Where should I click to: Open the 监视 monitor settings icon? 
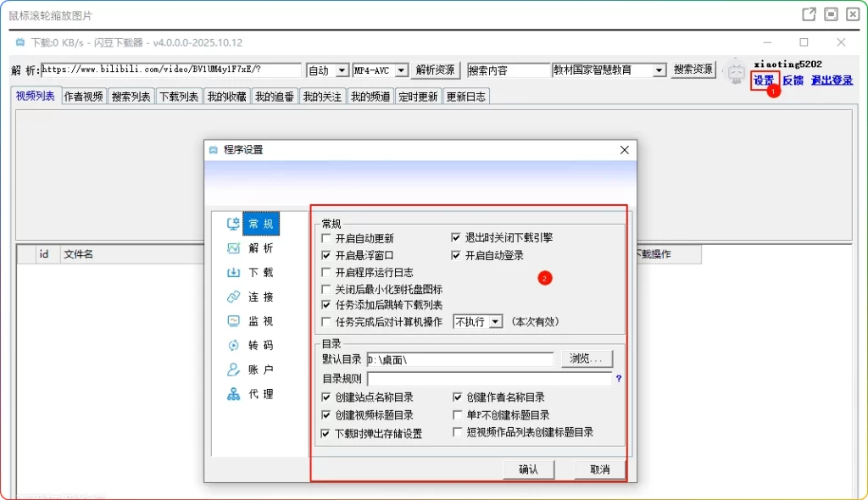coord(233,321)
